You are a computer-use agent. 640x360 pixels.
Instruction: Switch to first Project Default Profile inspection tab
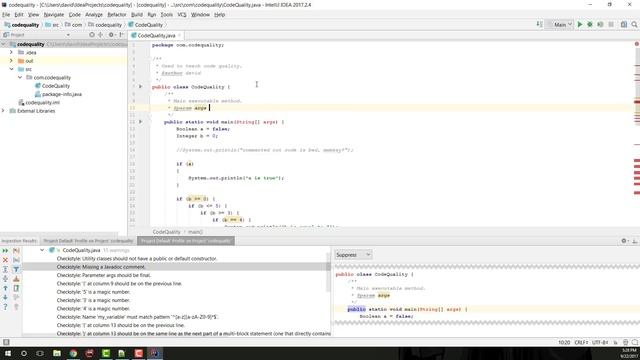(x=88, y=241)
